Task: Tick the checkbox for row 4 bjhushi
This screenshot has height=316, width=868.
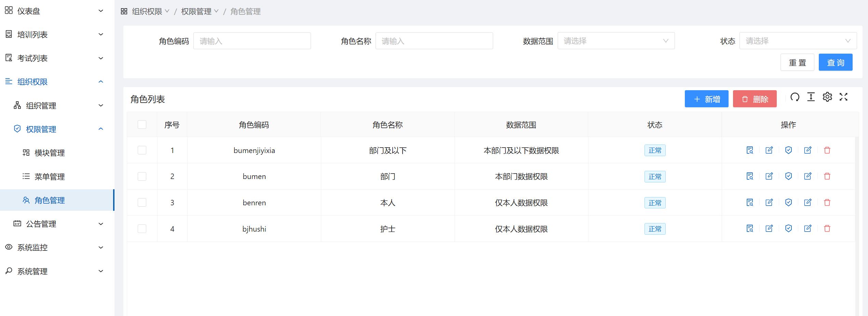Action: 142,229
